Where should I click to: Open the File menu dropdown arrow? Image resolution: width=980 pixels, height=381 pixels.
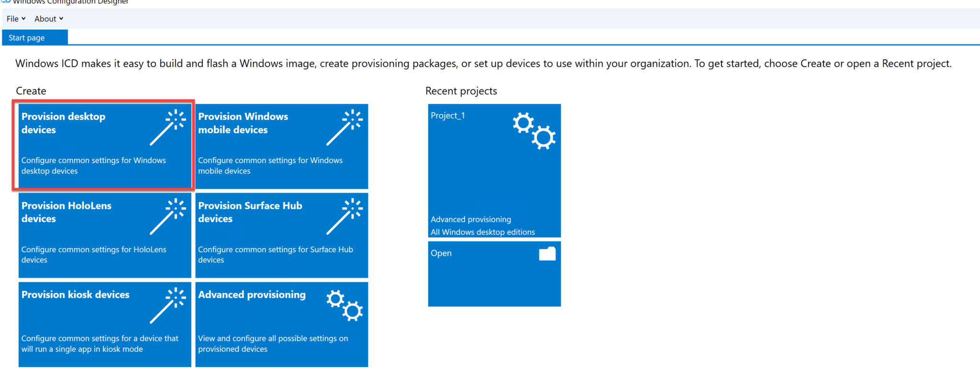click(x=23, y=18)
